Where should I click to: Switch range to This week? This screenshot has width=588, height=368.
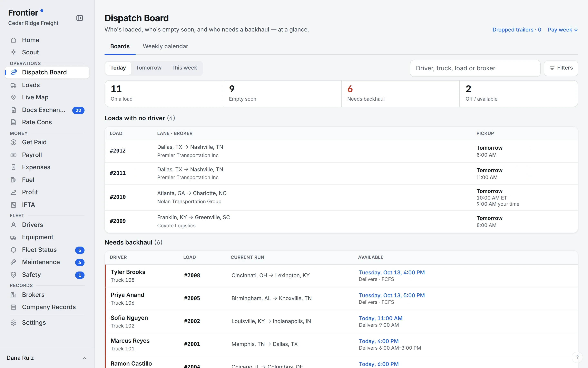click(x=184, y=68)
